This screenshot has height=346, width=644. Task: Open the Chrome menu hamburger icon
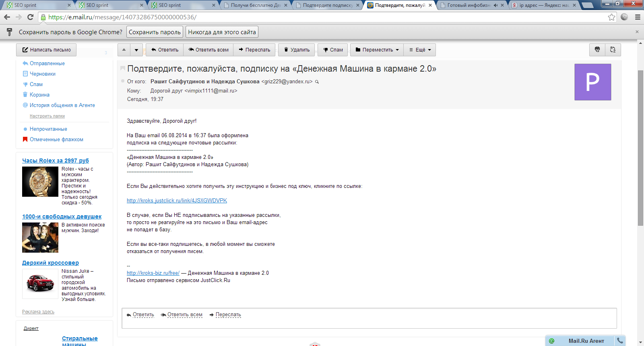coord(638,17)
